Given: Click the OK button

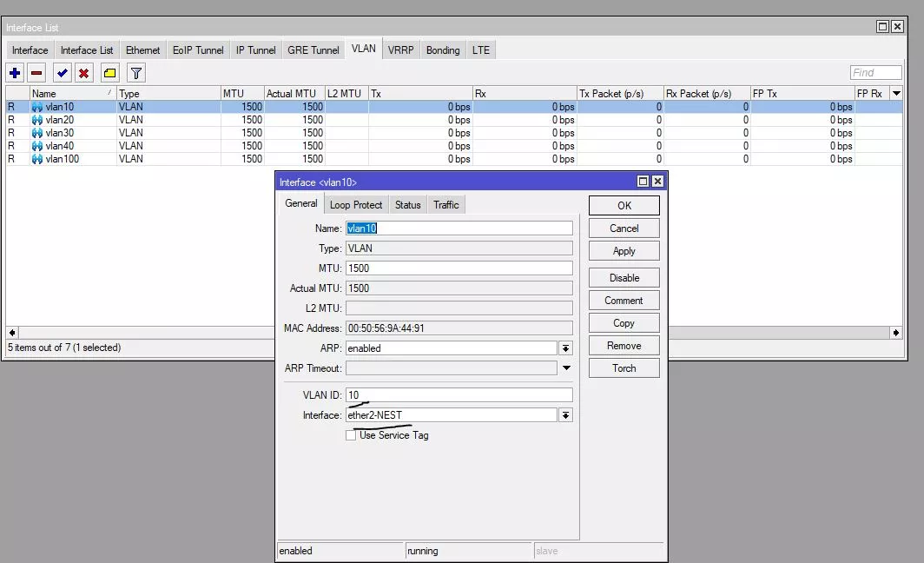Looking at the screenshot, I should tap(624, 206).
